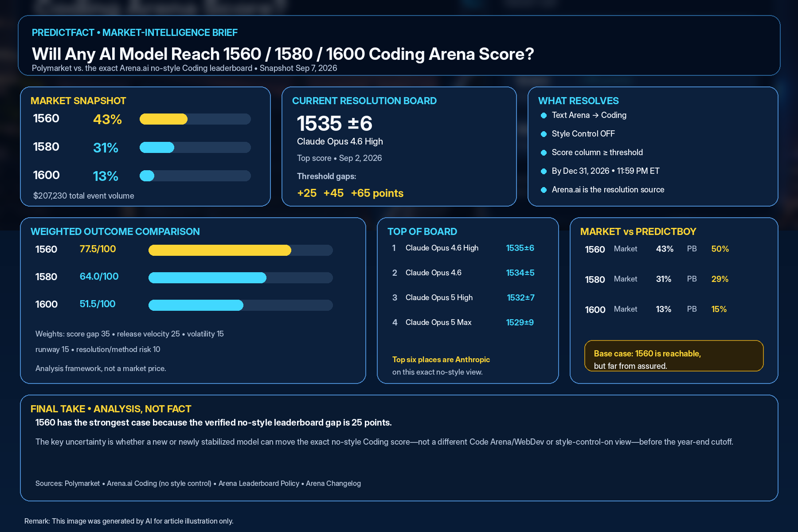Click the rank 2 'Claude Opus 4.6' row
Viewport: 798px width, 532px height.
coord(463,273)
